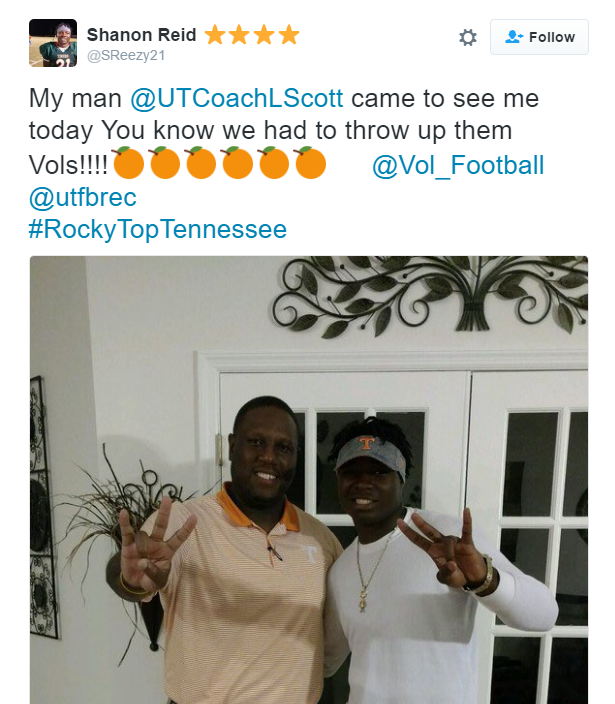615x704 pixels.
Task: Open the Shanon Reid display name
Action: click(x=141, y=35)
